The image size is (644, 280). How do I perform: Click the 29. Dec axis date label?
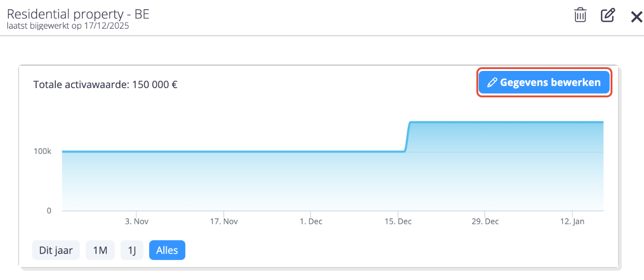[485, 222]
